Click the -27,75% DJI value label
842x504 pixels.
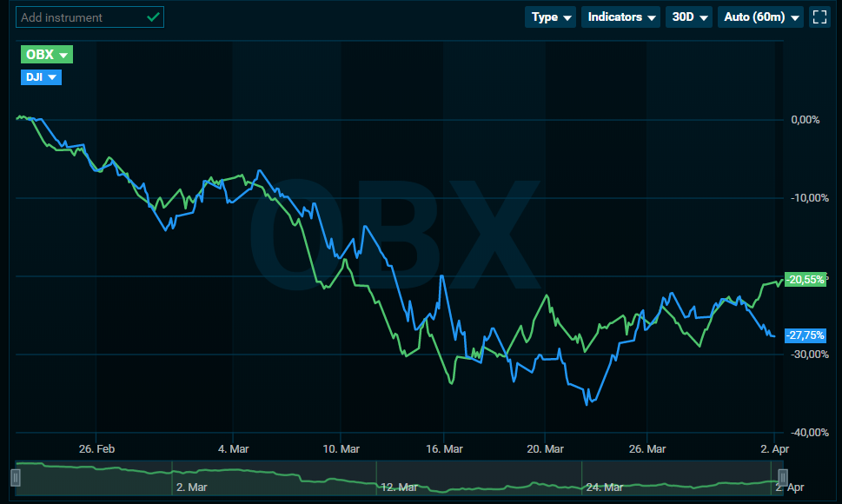[805, 335]
